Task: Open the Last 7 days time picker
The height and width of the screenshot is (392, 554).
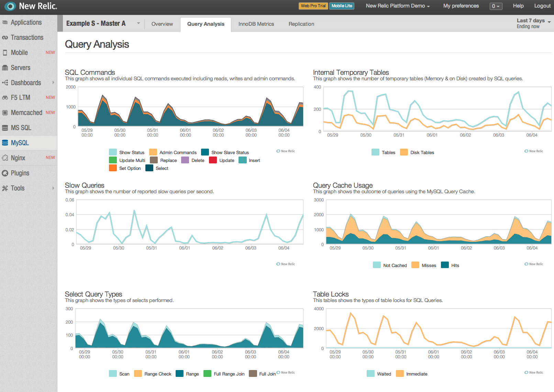Action: click(533, 23)
